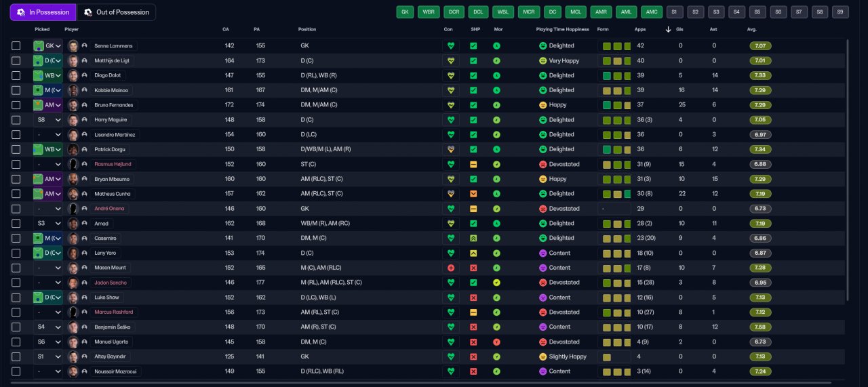Sort by the PA column header

coord(257,30)
